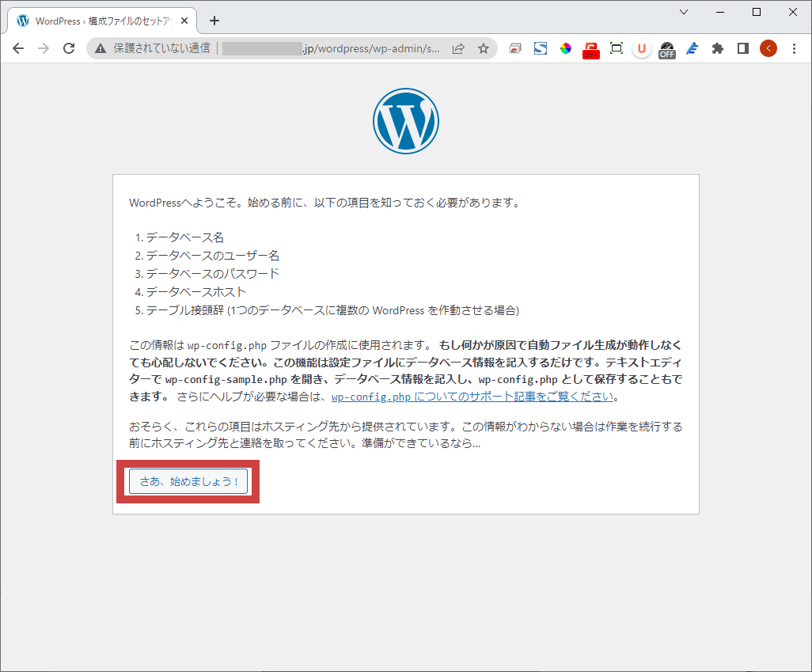This screenshot has width=812, height=672.
Task: Open the red 99+ badge extension
Action: point(591,50)
